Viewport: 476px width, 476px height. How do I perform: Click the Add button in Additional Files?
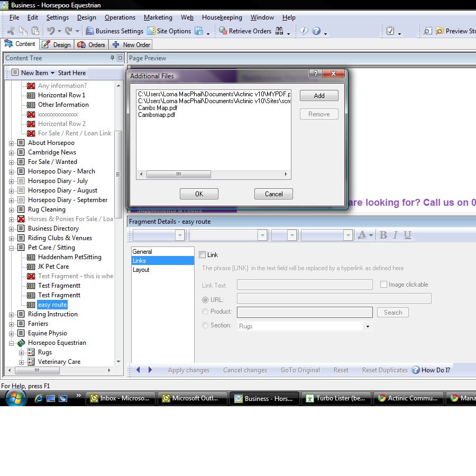pos(319,96)
